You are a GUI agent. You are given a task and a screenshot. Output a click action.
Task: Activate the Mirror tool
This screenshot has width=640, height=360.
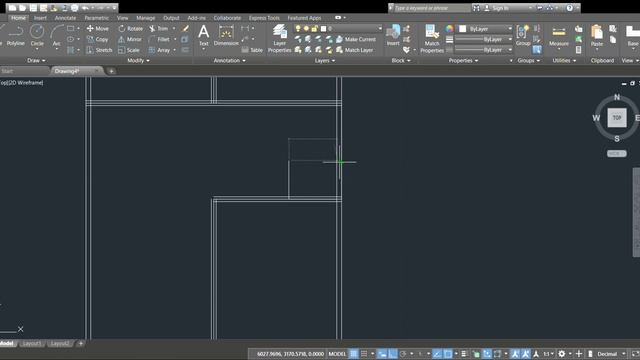pyautogui.click(x=130, y=39)
